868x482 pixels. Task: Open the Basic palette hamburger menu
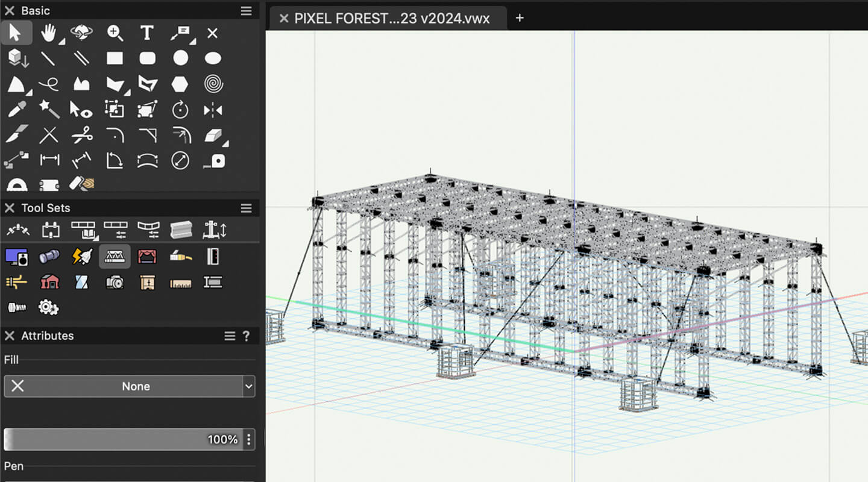(246, 11)
